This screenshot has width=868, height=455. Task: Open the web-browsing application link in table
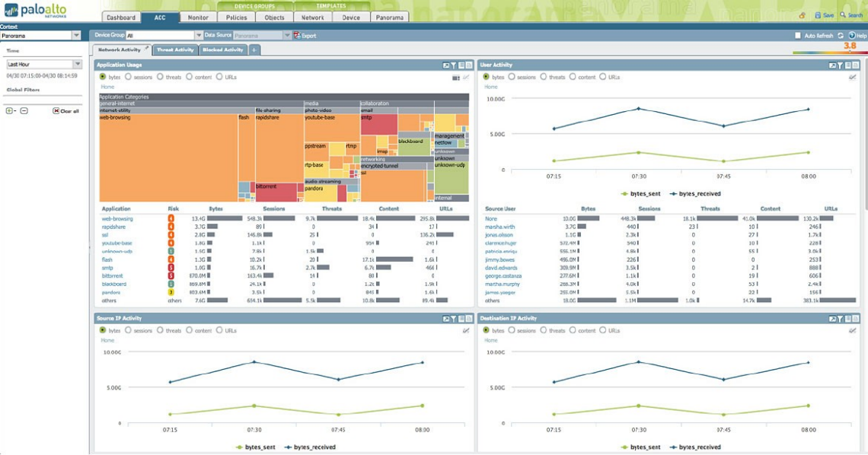(117, 218)
